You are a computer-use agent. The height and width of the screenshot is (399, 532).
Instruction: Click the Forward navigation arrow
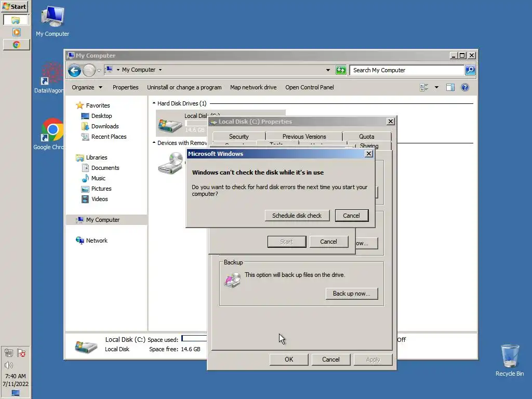point(89,70)
